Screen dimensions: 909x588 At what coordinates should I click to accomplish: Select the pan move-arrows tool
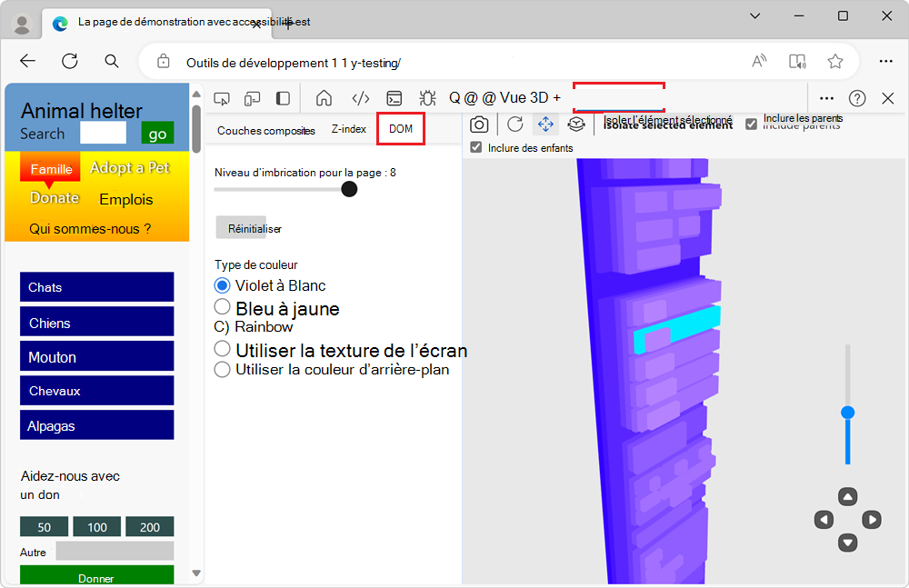tap(545, 125)
